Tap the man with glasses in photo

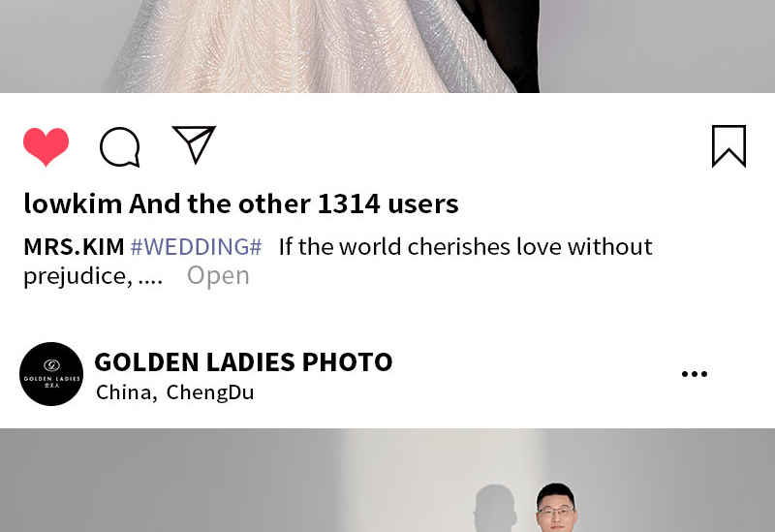pyautogui.click(x=556, y=508)
